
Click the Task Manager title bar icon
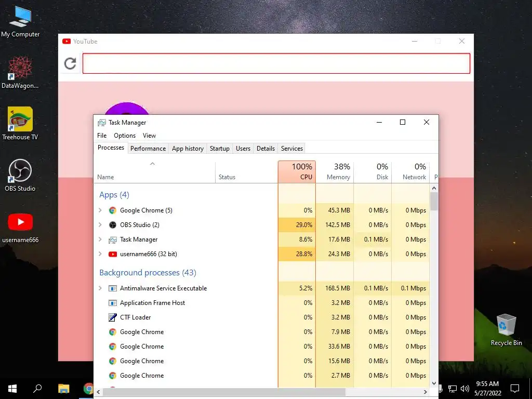(x=101, y=123)
